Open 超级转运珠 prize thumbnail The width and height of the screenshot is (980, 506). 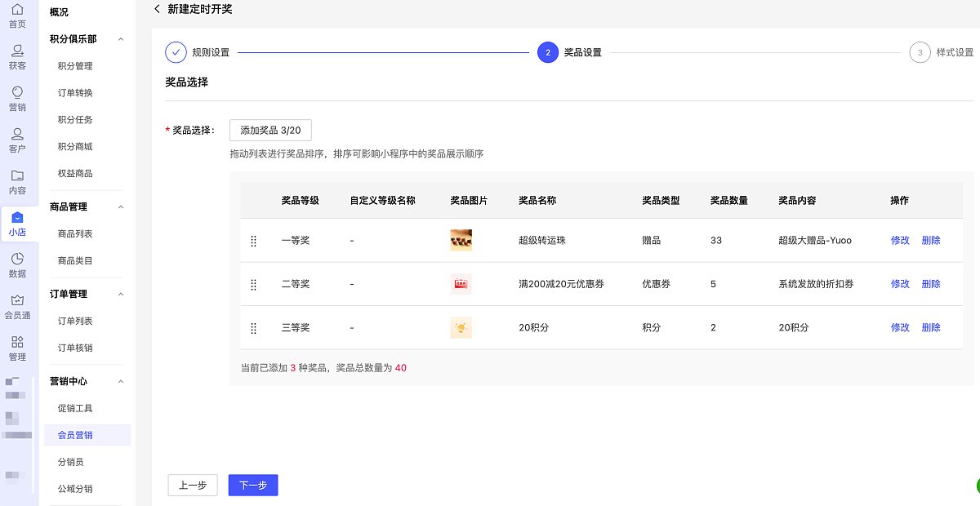click(461, 240)
